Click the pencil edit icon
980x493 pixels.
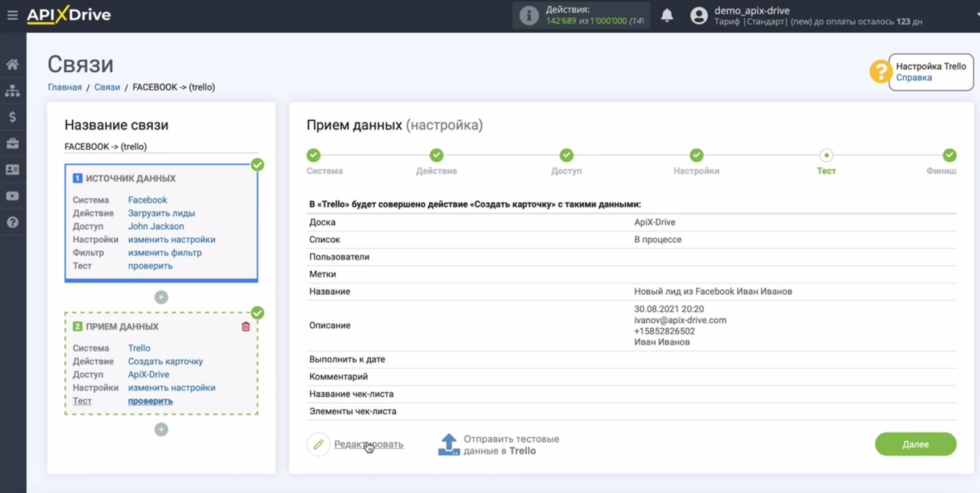coord(318,444)
